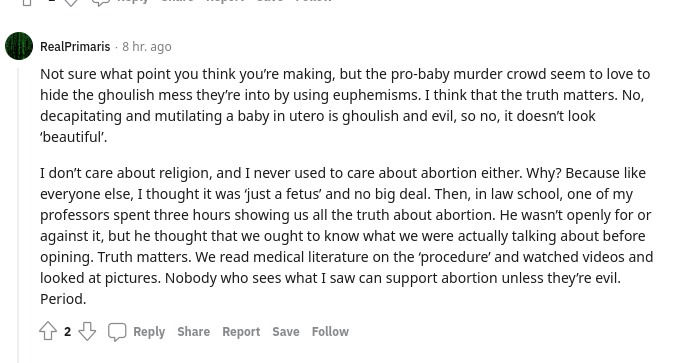Click the paragraph starting 'I don't care about religion'

click(347, 236)
